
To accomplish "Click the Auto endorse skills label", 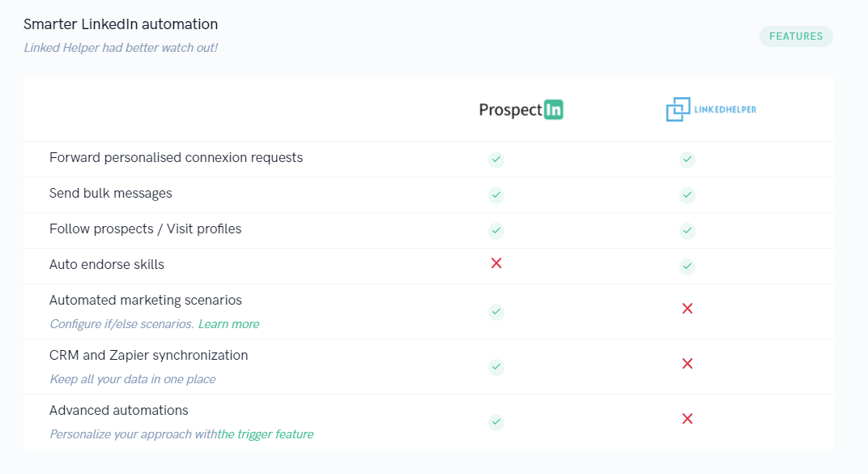I will point(107,264).
